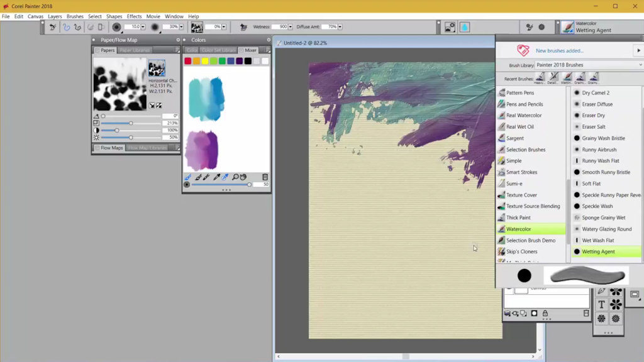Select the Zoom tool in the Mixer panel
The image size is (644, 362).
pos(236,178)
